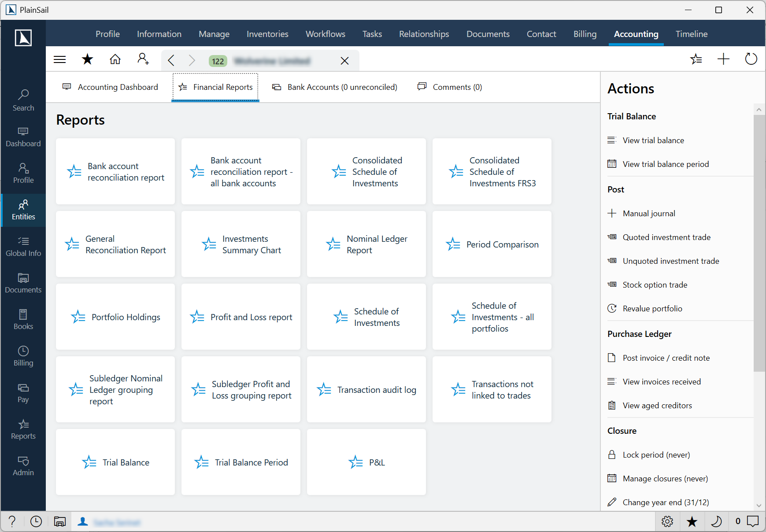Toggle dark mode with the moon icon
Viewport: 766px width, 532px height.
(x=716, y=521)
